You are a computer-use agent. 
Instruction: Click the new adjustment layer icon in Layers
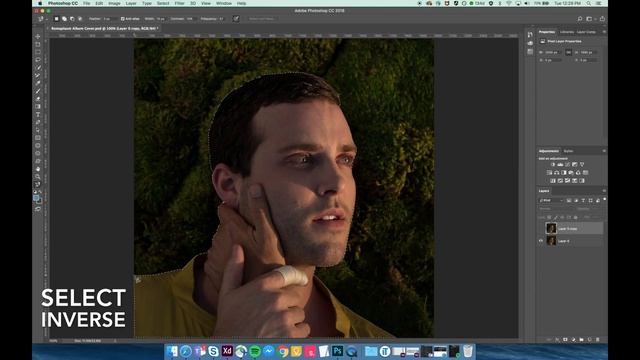pyautogui.click(x=573, y=340)
